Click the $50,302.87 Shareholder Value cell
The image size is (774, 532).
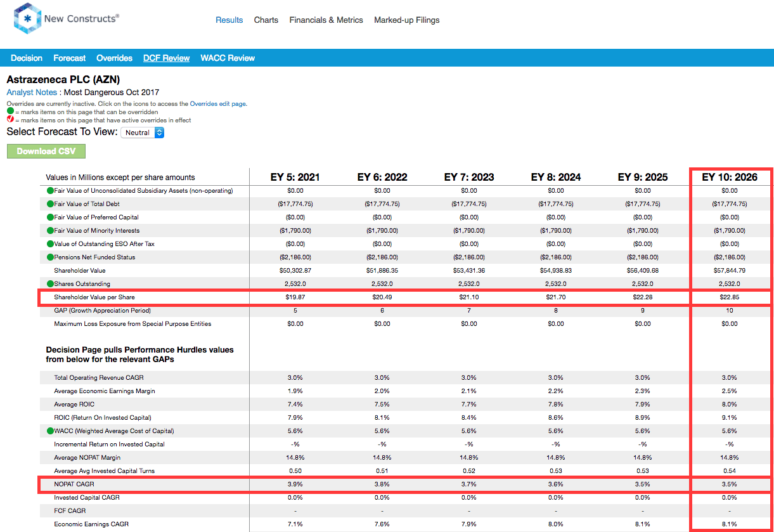[x=295, y=271]
